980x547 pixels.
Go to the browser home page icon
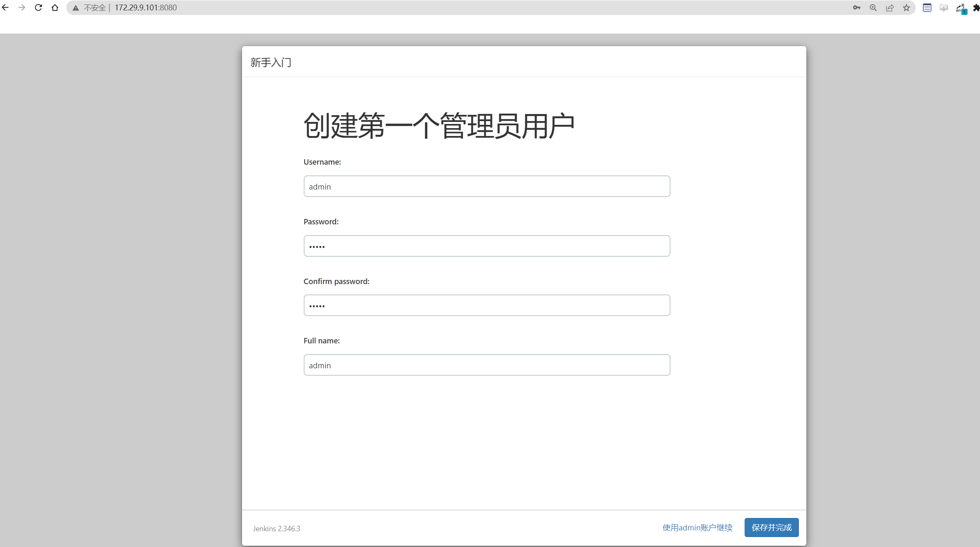click(x=55, y=7)
